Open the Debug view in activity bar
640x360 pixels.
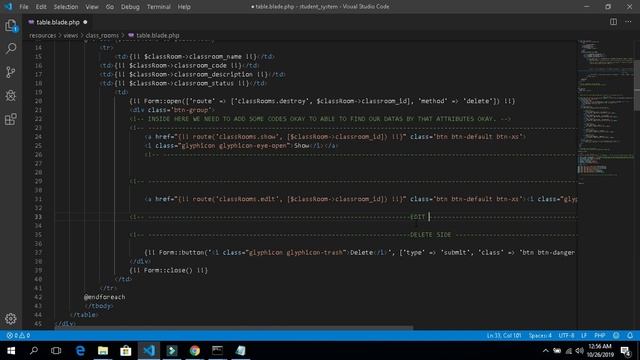tap(11, 96)
